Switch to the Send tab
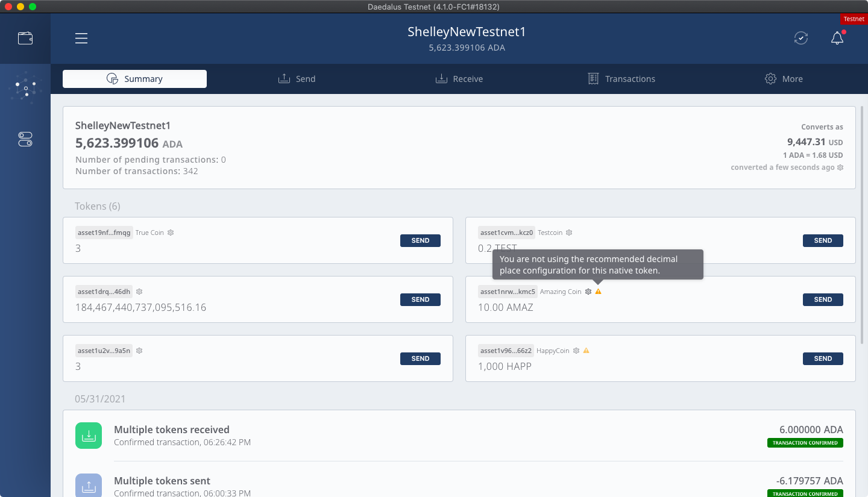Screen dimensions: 868x497 [x=297, y=79]
